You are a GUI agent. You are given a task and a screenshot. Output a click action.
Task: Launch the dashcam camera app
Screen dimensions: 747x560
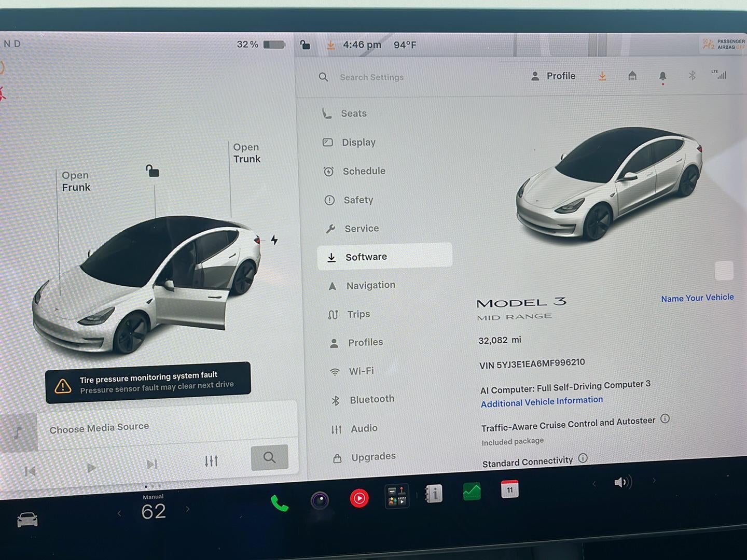coord(320,500)
